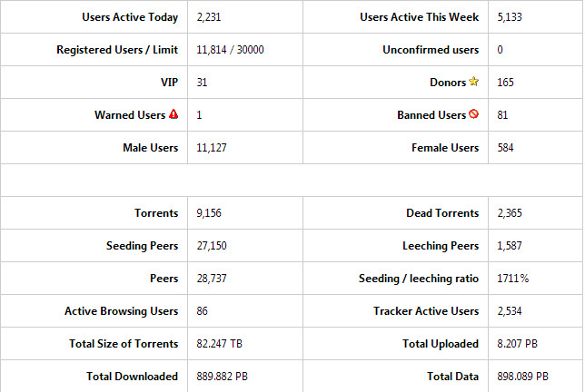Image resolution: width=585 pixels, height=392 pixels.
Task: Click the Dead Torrents value 2,365
Action: [510, 212]
